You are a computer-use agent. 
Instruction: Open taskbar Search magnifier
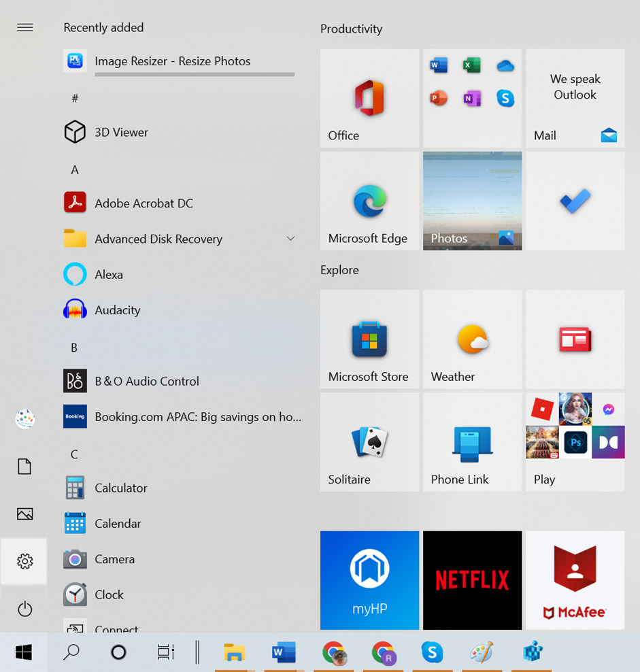71,652
